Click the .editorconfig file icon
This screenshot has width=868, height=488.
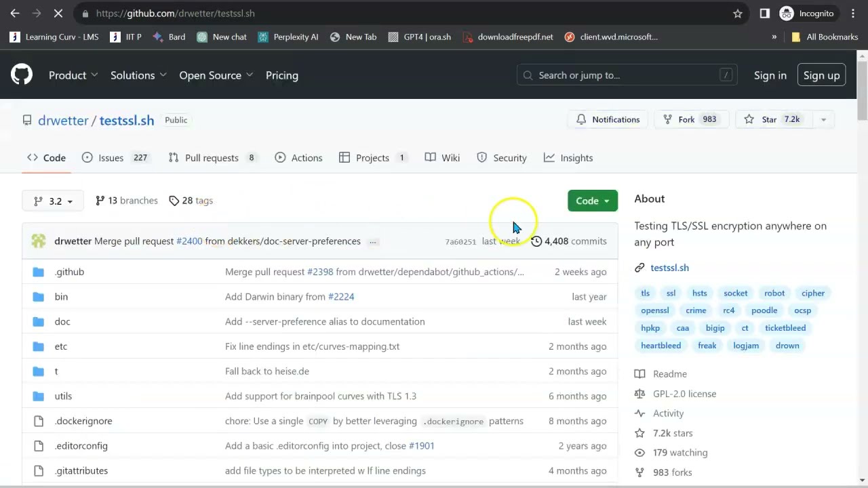[x=39, y=446]
